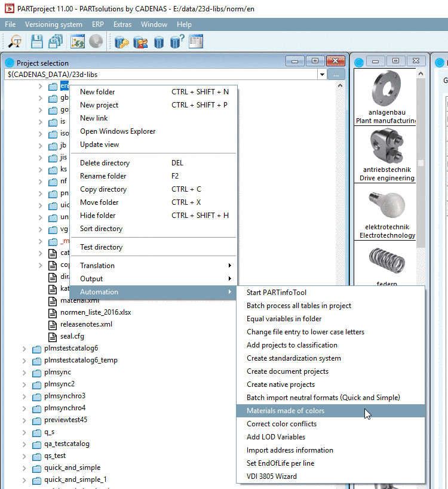Click the save floppy disk toolbar icon
Viewport: 448px width, 489px height.
click(37, 41)
